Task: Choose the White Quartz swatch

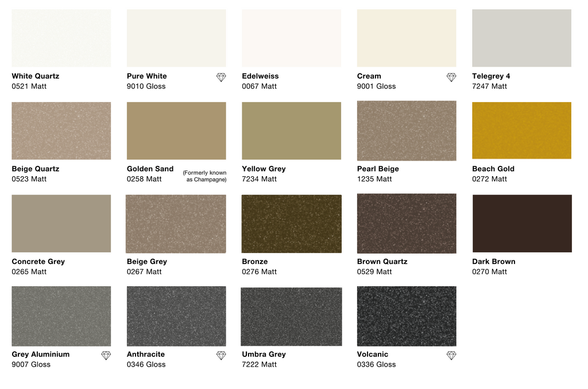Action: pyautogui.click(x=61, y=38)
